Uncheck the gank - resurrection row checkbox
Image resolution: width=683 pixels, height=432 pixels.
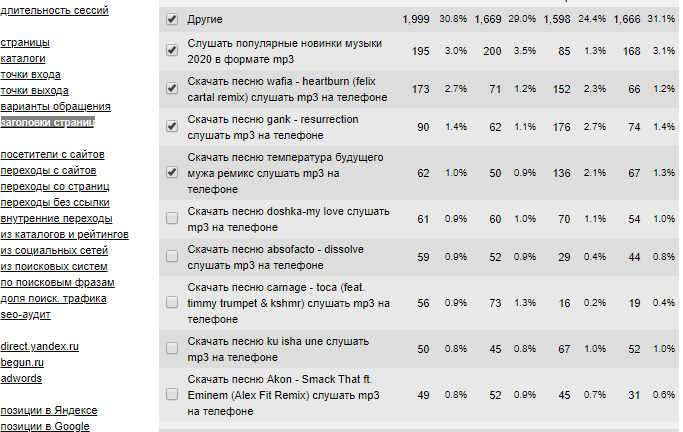[x=172, y=126]
